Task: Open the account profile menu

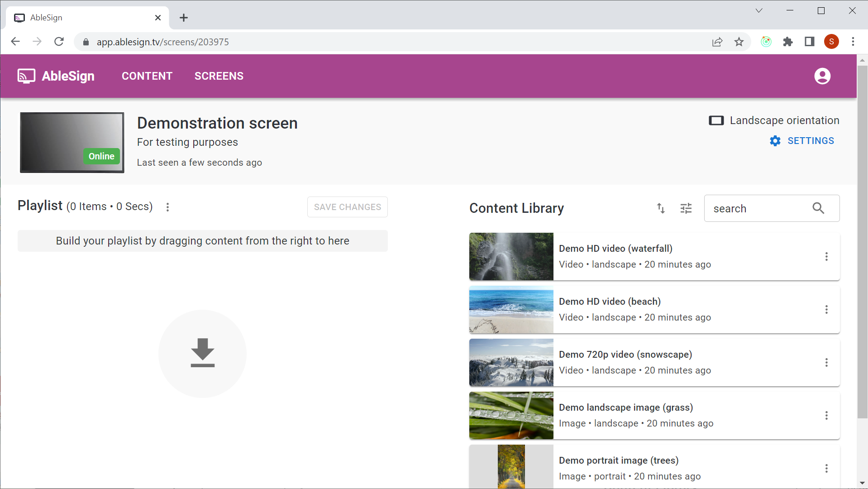Action: click(822, 76)
